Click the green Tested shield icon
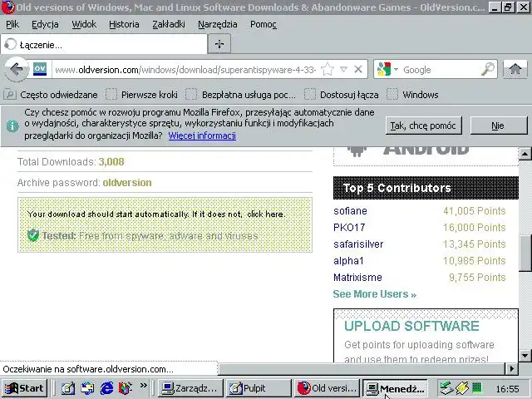532x399 pixels. pyautogui.click(x=33, y=235)
